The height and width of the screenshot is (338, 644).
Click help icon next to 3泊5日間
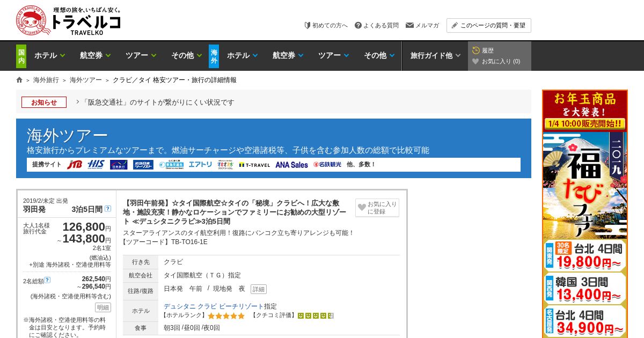point(108,209)
